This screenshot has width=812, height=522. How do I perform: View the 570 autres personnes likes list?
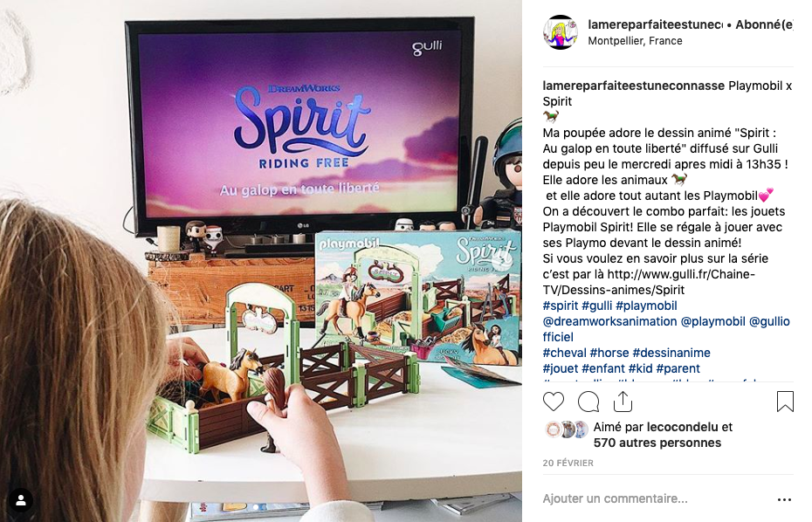pos(657,443)
